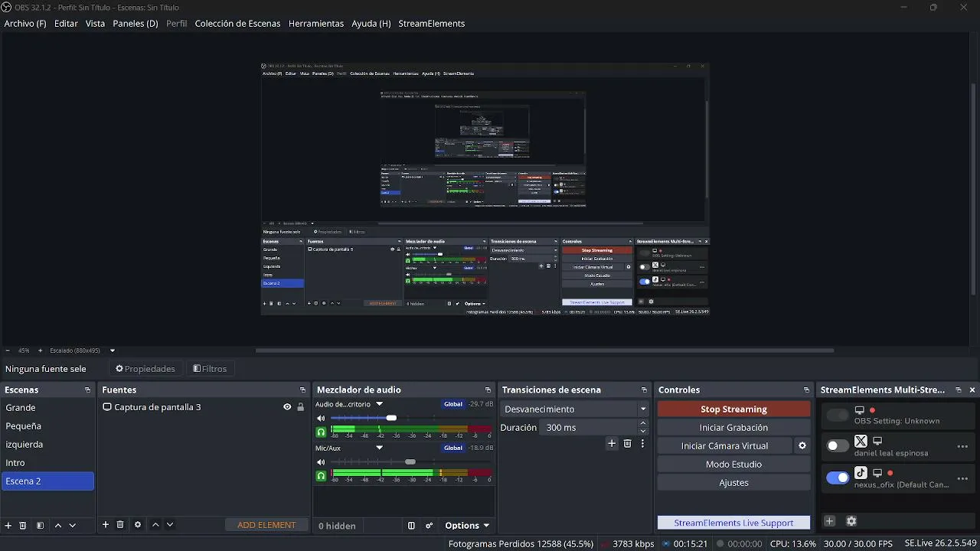Enable the daniel leal espinosa X stream
The height and width of the screenshot is (551, 980).
[838, 445]
